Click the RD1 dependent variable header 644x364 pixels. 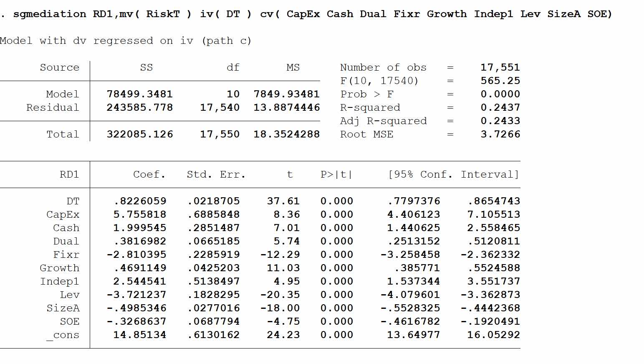click(69, 175)
